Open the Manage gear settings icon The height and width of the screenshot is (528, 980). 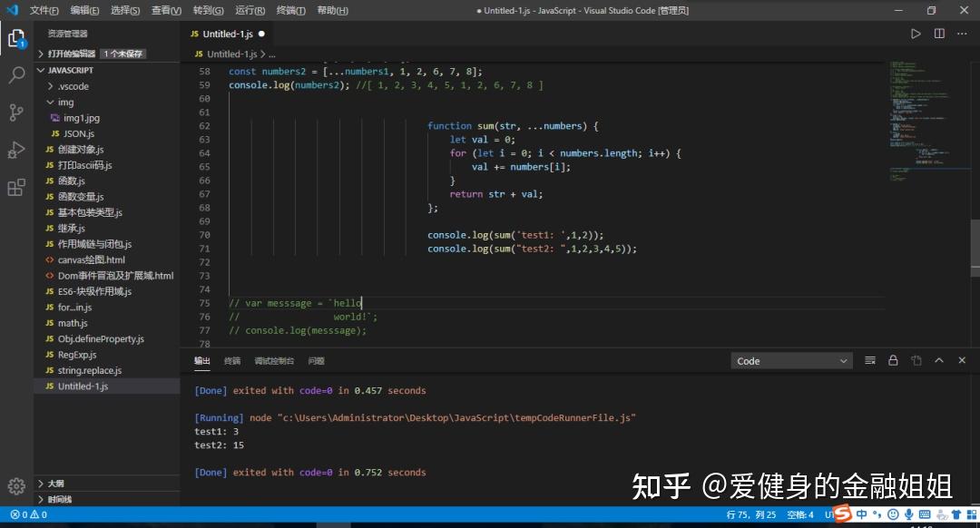[x=16, y=486]
